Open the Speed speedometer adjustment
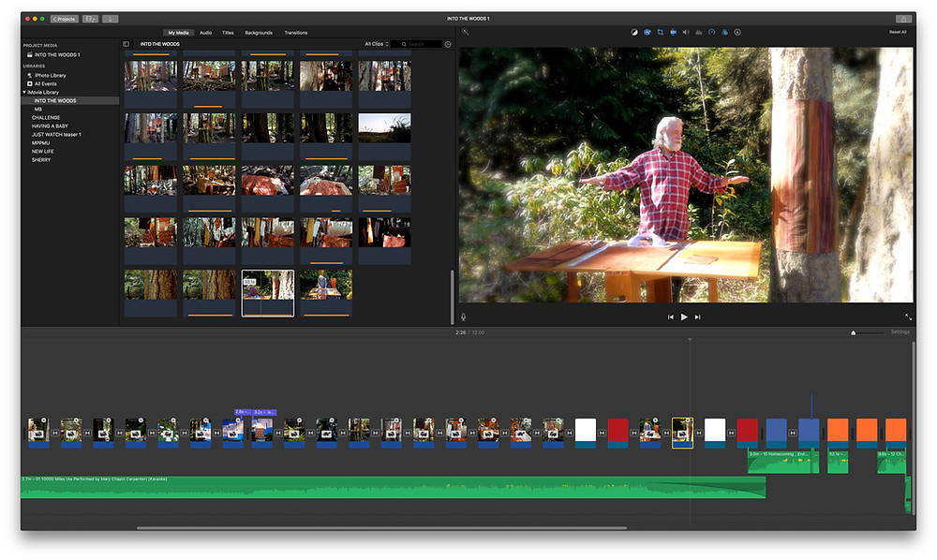 tap(712, 32)
